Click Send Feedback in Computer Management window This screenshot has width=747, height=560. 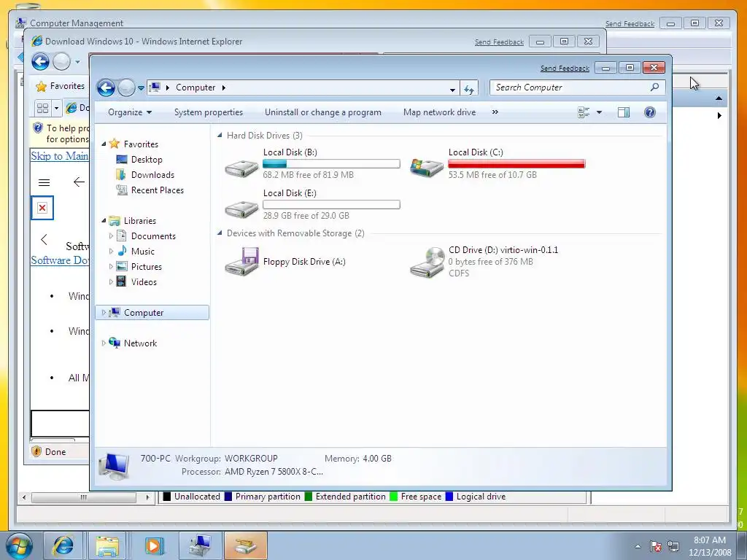click(x=630, y=24)
